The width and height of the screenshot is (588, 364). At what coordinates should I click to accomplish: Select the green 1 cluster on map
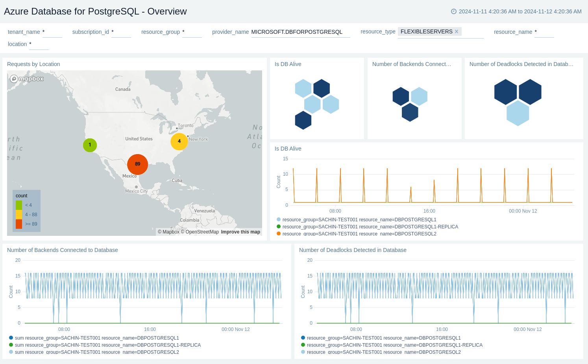click(90, 145)
